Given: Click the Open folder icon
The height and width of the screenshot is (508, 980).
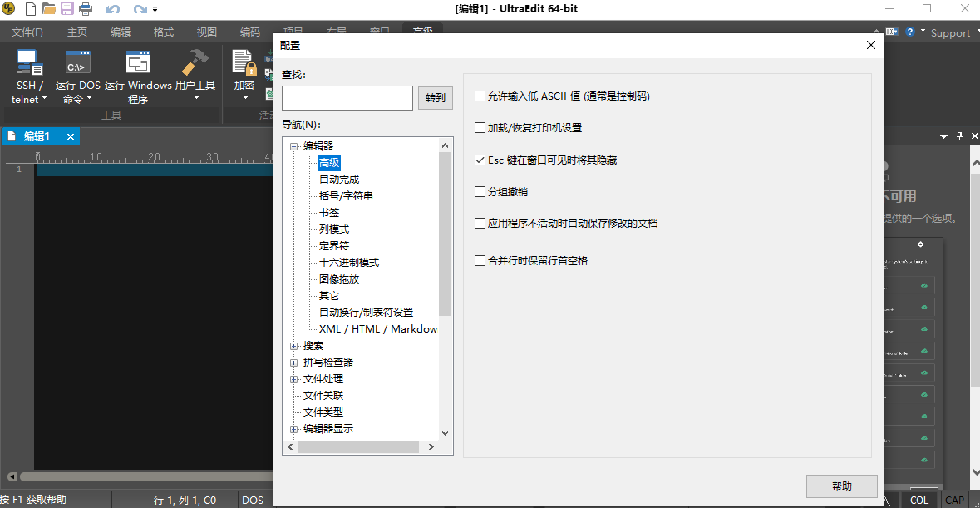Looking at the screenshot, I should [x=49, y=8].
